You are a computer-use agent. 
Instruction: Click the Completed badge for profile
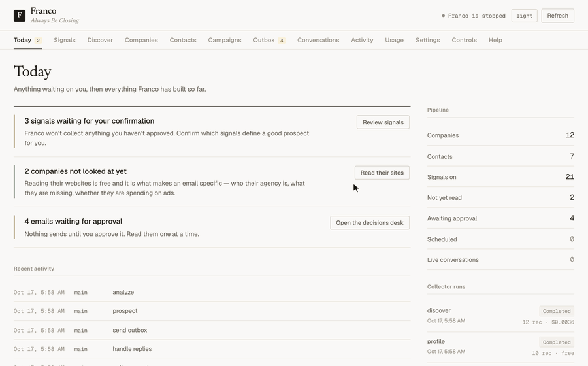click(x=557, y=342)
